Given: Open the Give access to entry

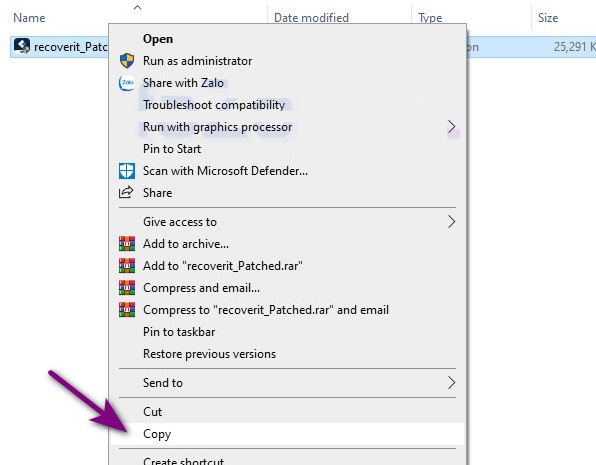Looking at the screenshot, I should (288, 222).
